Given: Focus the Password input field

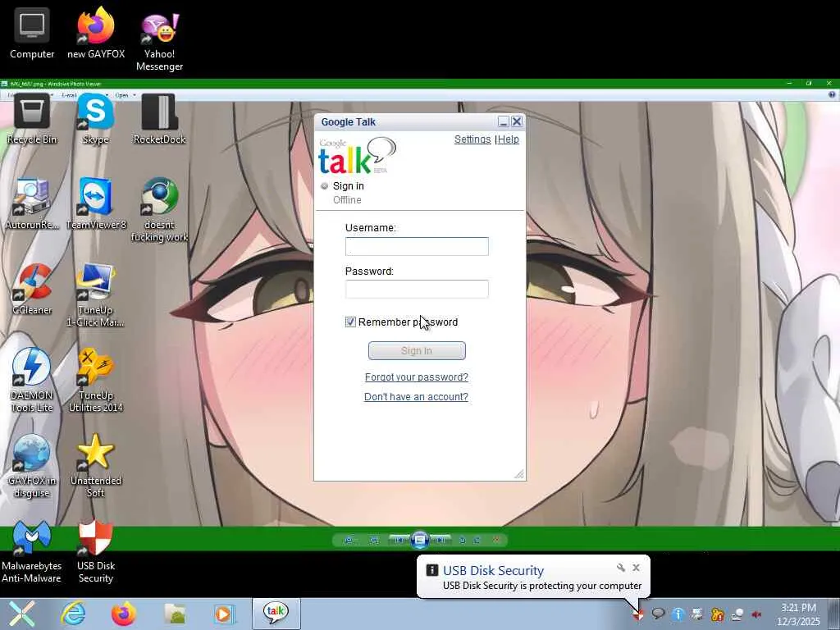Looking at the screenshot, I should (417, 290).
